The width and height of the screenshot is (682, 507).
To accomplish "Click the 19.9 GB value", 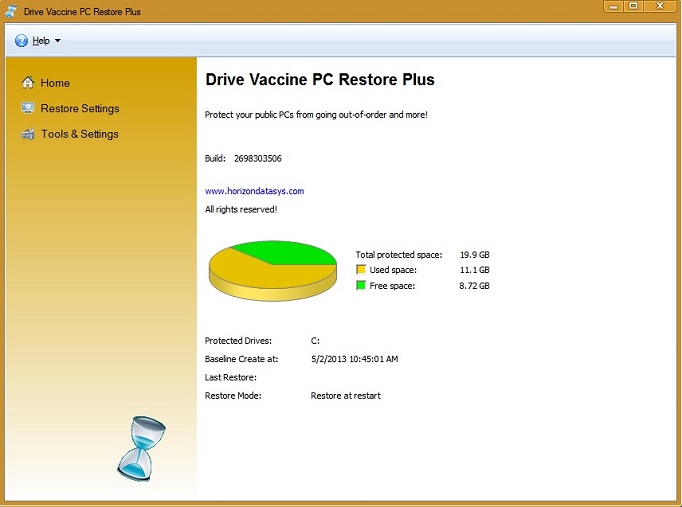I will coord(475,255).
